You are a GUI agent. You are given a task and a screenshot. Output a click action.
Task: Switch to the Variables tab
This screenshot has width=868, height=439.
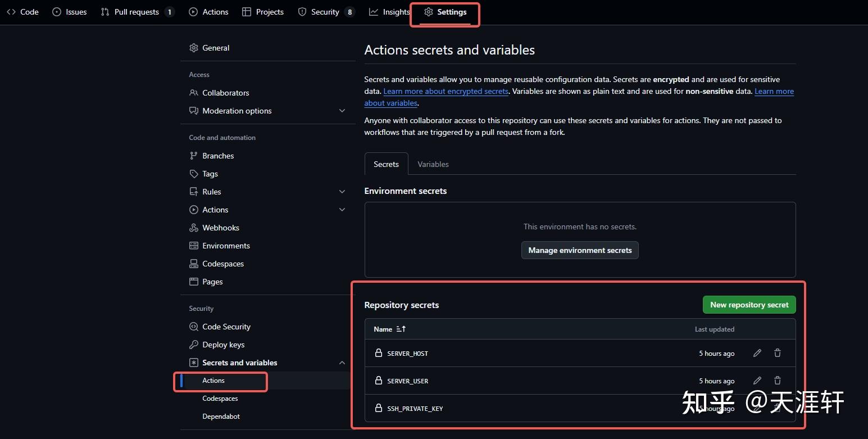pos(433,164)
